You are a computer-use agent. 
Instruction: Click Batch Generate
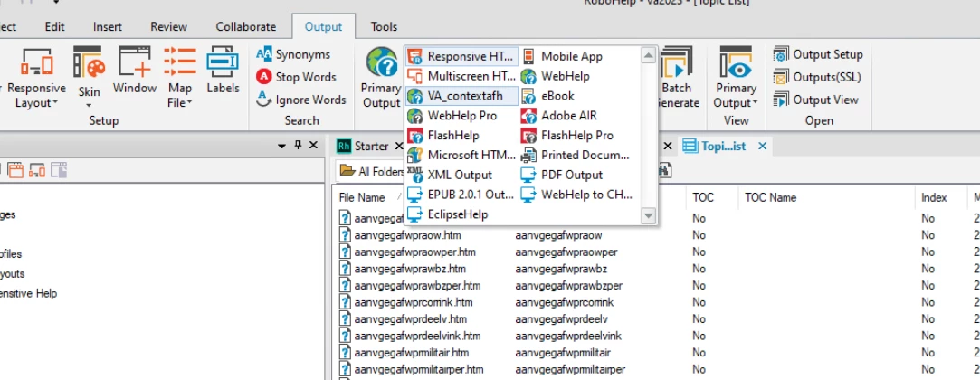678,78
